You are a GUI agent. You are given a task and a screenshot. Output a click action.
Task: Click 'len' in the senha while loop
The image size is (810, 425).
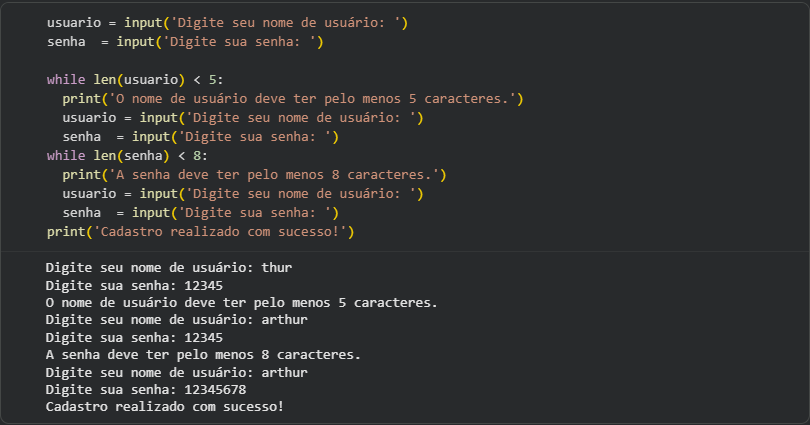(106, 155)
